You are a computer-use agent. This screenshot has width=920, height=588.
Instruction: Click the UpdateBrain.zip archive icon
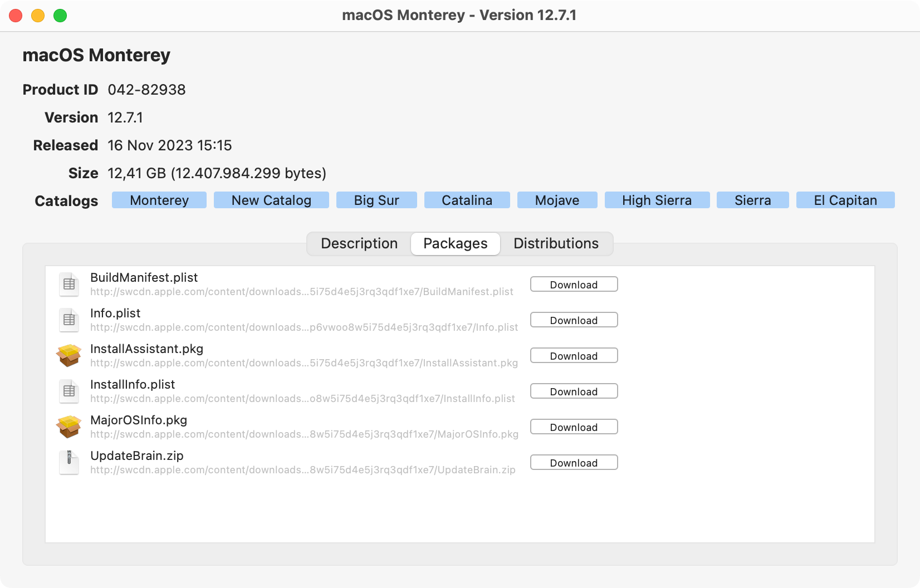click(x=69, y=462)
